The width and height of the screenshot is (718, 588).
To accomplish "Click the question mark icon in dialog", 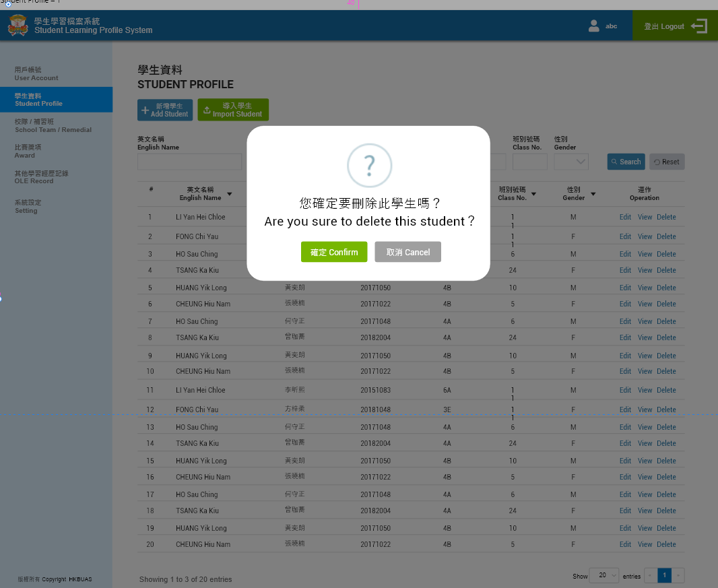I will (x=368, y=165).
